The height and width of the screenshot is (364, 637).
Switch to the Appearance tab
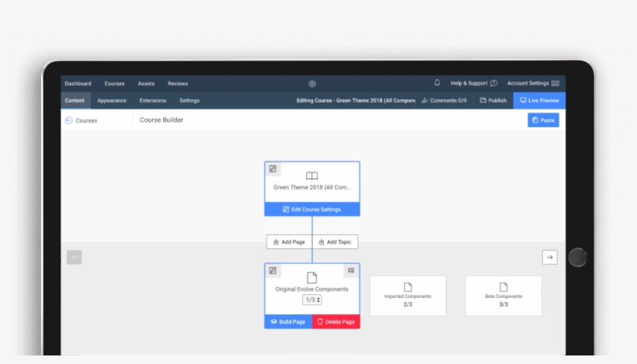[x=112, y=100]
